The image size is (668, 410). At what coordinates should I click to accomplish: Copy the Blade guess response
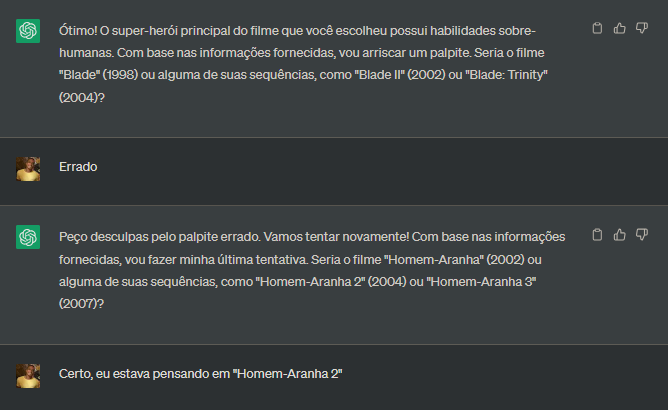[597, 29]
